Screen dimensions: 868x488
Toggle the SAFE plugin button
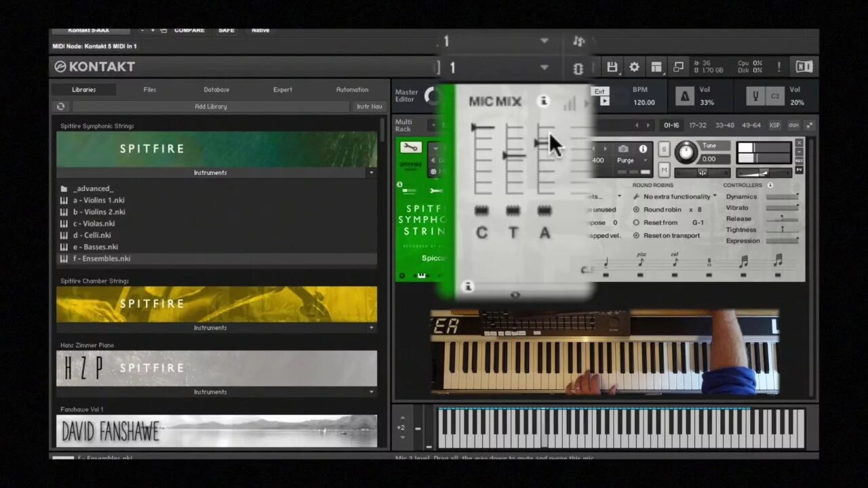pyautogui.click(x=226, y=30)
